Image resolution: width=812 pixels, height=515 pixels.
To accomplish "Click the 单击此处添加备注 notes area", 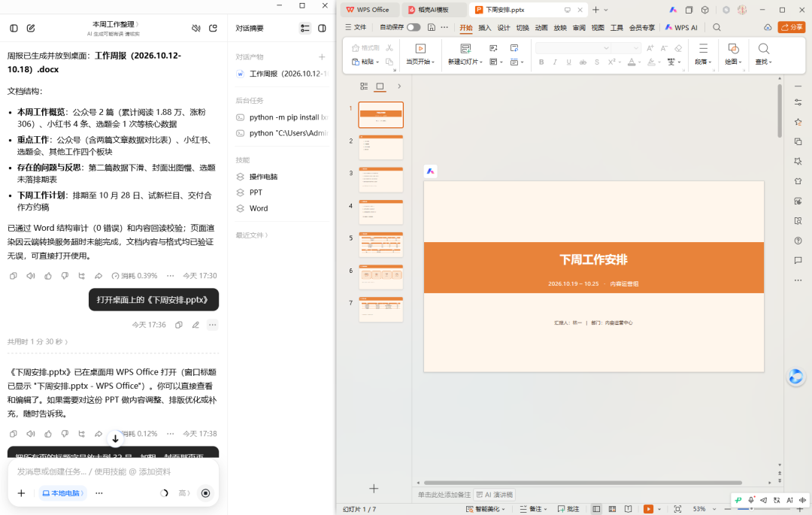I will [444, 495].
